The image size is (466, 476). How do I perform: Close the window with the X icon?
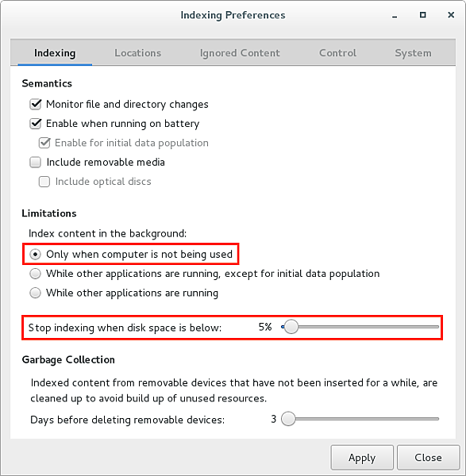click(451, 15)
